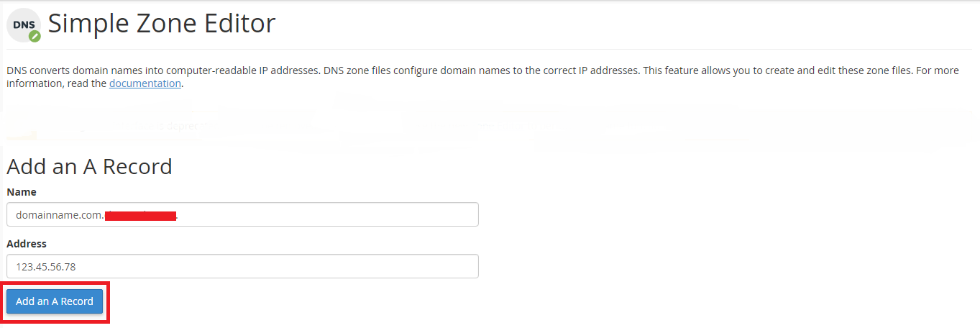Viewport: 980px width, 328px height.
Task: Click the "DNS converts domain names" sentence start
Action: tap(72, 70)
